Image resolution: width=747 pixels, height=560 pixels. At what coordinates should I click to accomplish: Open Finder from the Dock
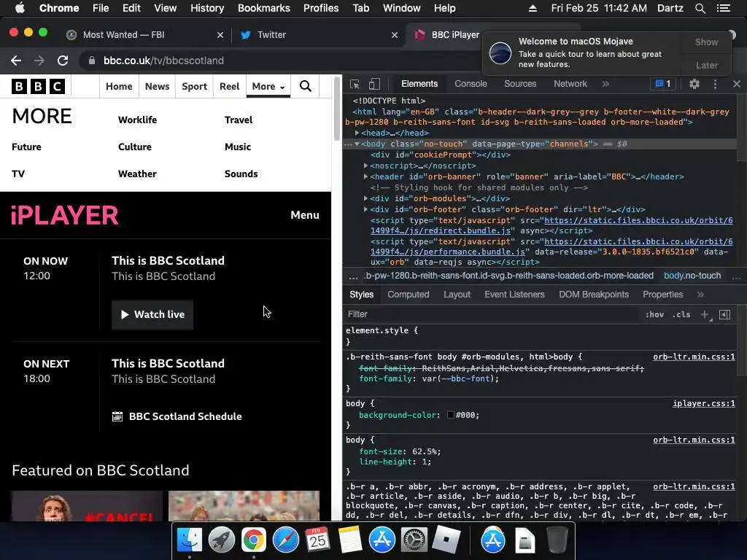point(190,540)
